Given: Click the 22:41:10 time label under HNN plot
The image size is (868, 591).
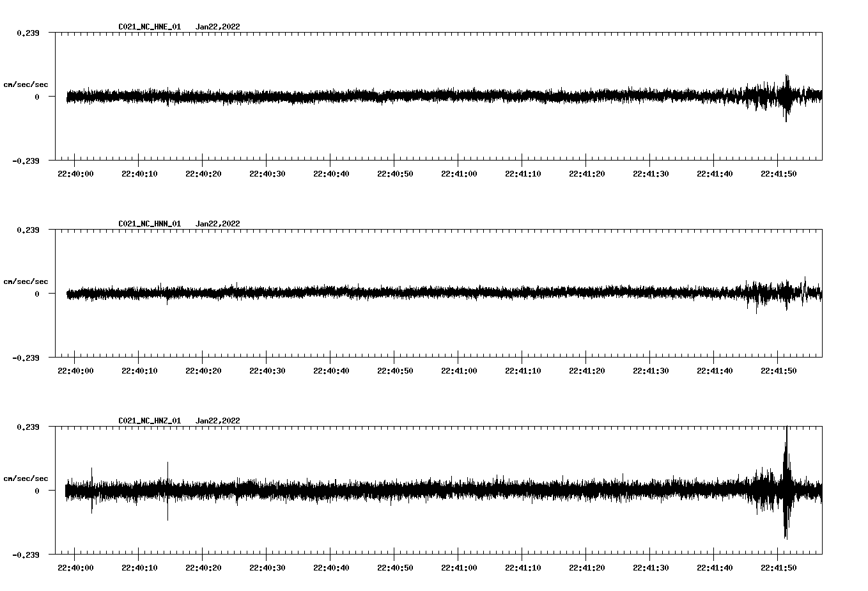Looking at the screenshot, I should point(523,371).
